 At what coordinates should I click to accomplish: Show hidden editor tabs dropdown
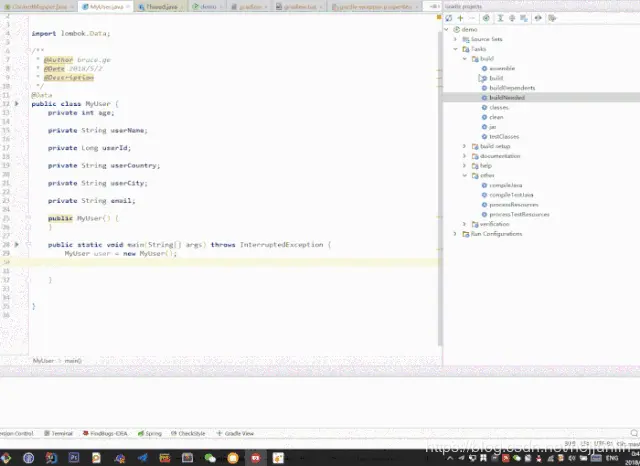pyautogui.click(x=433, y=7)
